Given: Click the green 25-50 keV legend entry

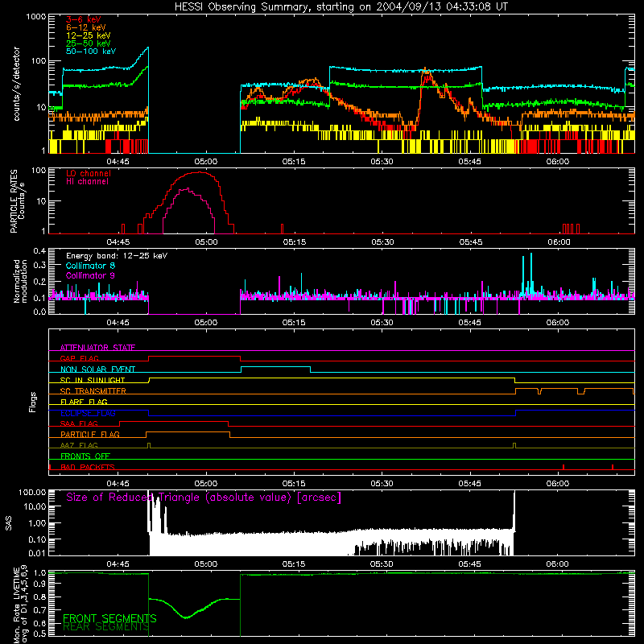Looking at the screenshot, I should click(x=89, y=43).
